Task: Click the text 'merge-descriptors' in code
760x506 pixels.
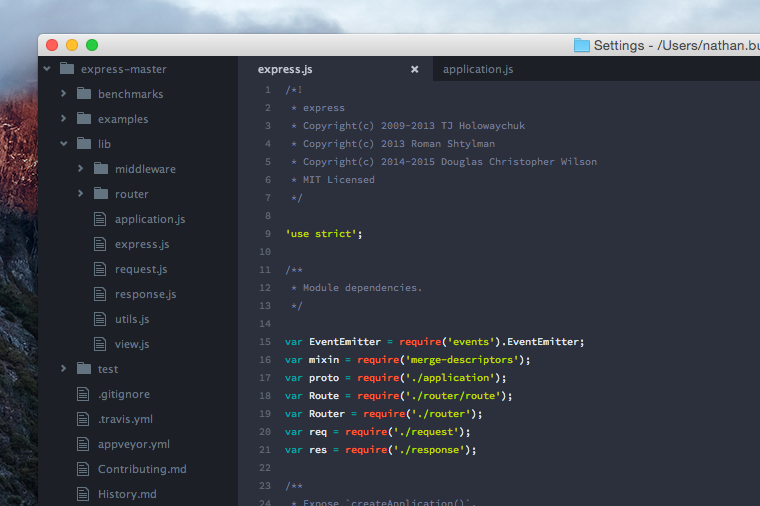Action: [x=462, y=360]
